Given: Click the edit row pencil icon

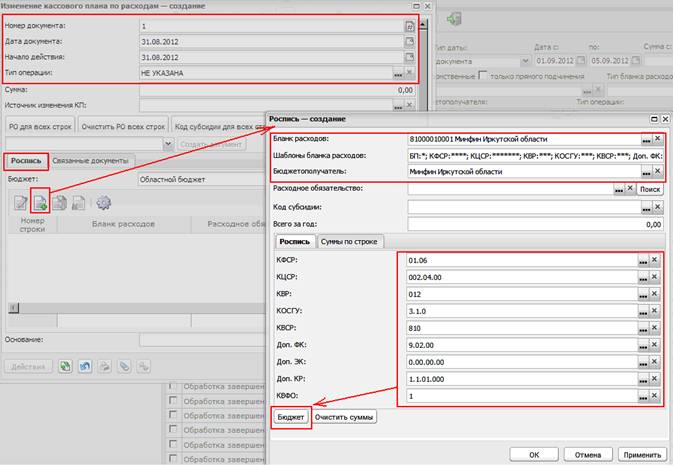Looking at the screenshot, I should point(21,203).
